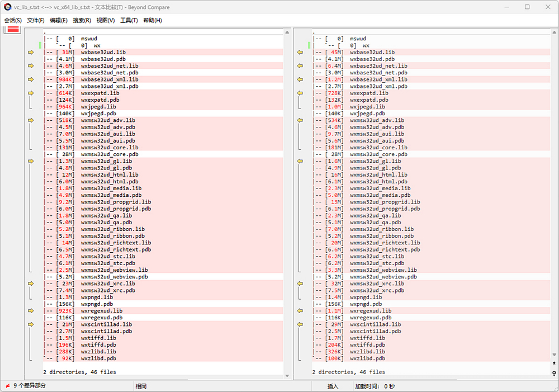Copy right pane wxscintillad.lib section to left
This screenshot has width=559, height=392.
(300, 324)
